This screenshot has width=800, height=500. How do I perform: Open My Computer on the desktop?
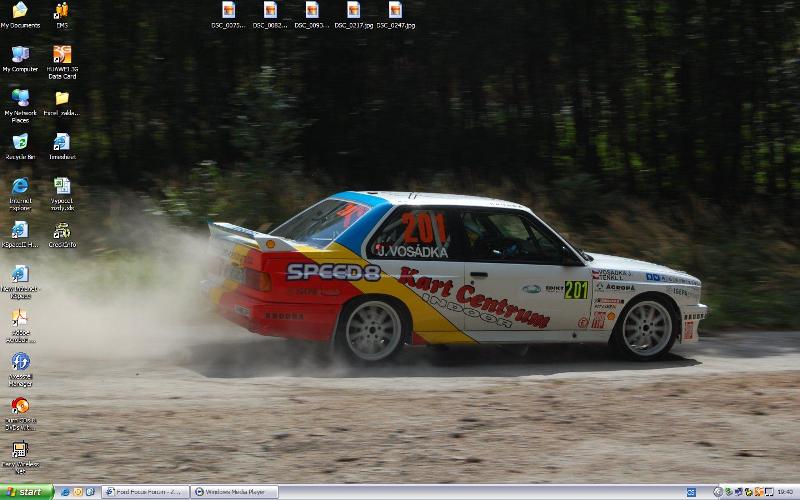coord(20,55)
